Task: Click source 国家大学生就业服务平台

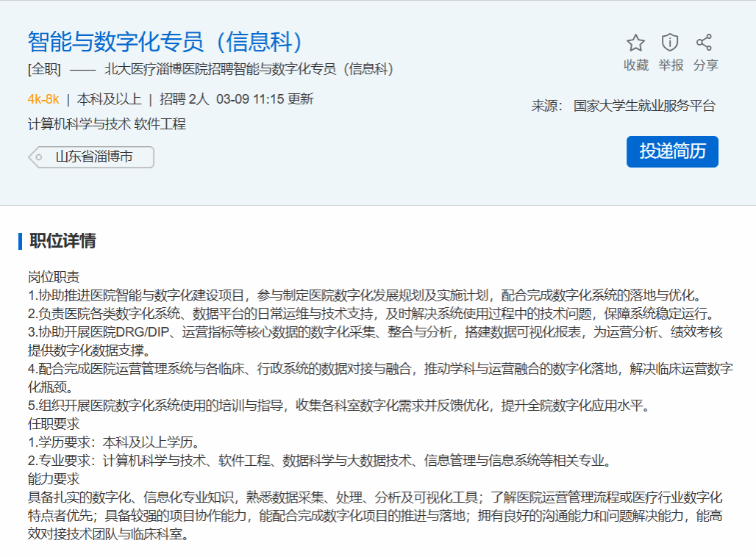Action: click(644, 106)
